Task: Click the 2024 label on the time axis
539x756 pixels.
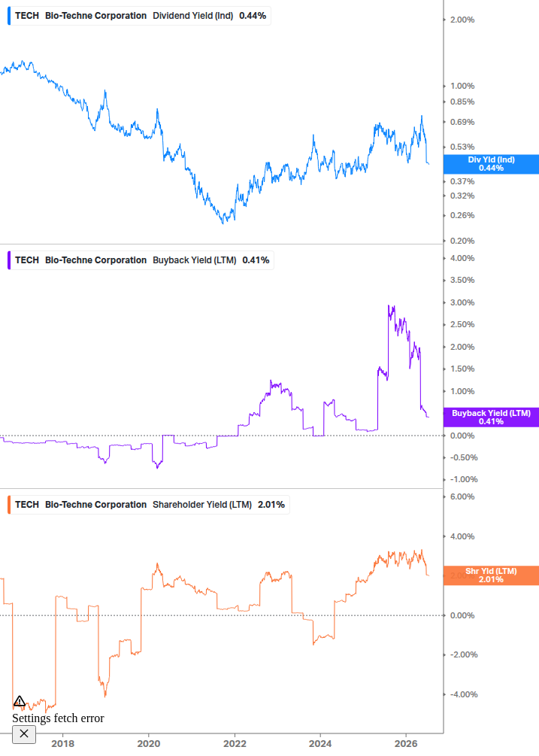Action: pos(320,743)
